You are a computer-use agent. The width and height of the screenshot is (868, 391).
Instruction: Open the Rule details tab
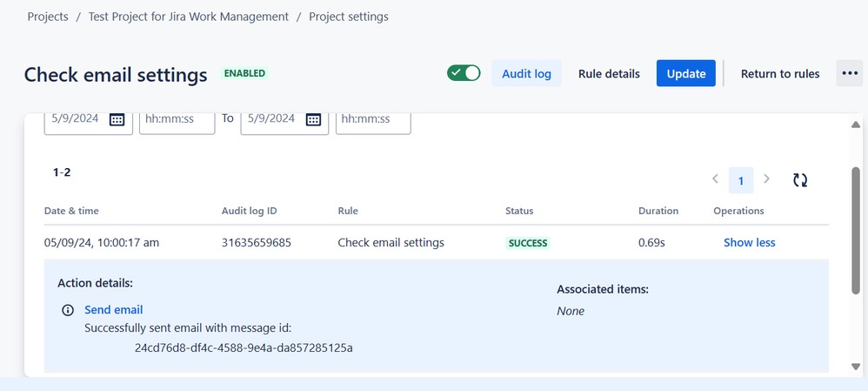coord(609,73)
